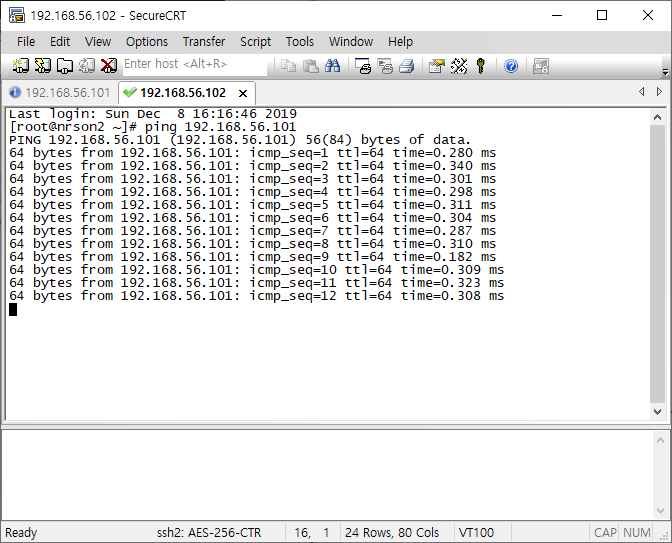
Task: Click the icmp_seq=12 ping reply line
Action: pos(256,296)
